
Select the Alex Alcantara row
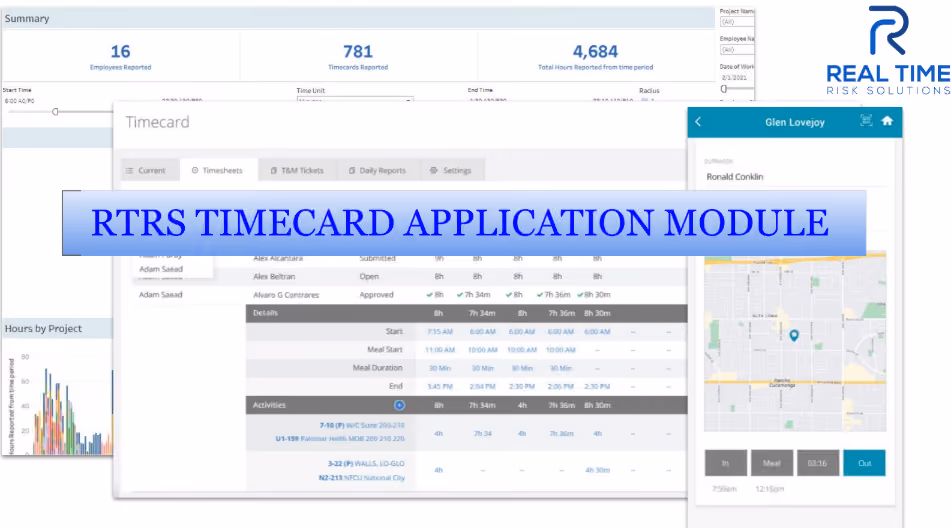click(466, 259)
